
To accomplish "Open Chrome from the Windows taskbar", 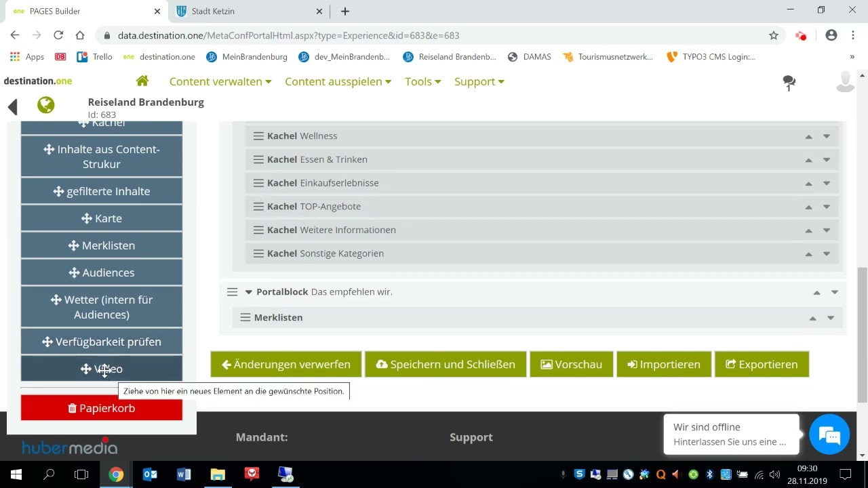I will (116, 474).
